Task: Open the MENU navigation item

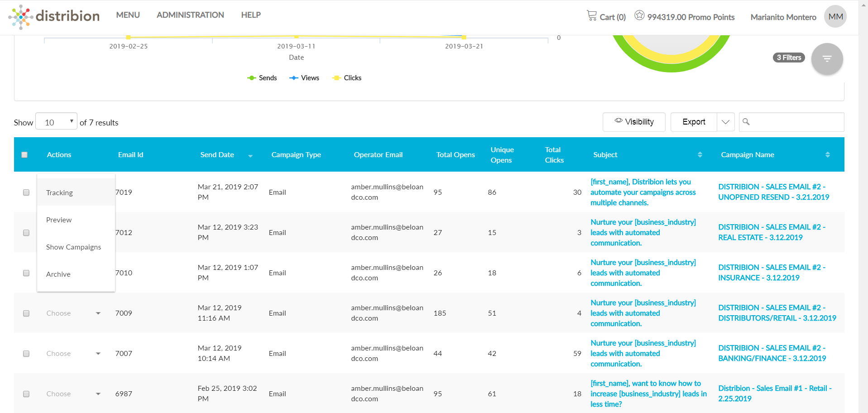Action: (x=128, y=15)
